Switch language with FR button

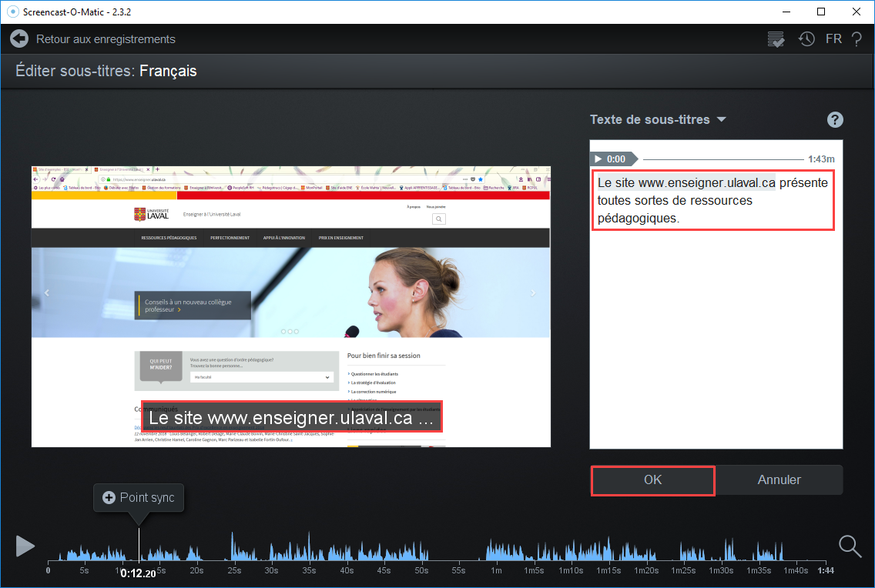click(x=833, y=39)
